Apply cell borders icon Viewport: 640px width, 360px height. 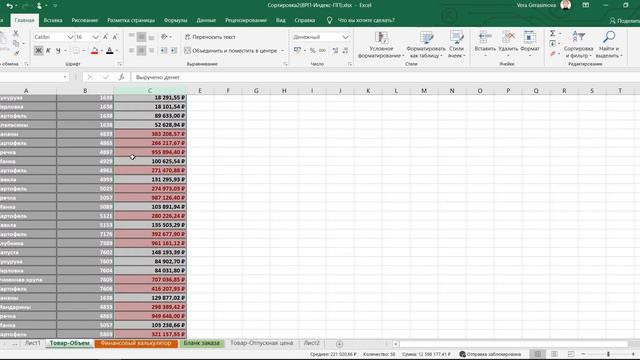[76, 51]
